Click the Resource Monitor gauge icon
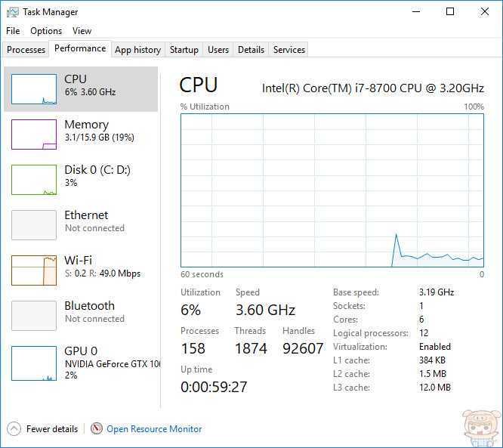Image resolution: width=503 pixels, height=448 pixels. [97, 429]
